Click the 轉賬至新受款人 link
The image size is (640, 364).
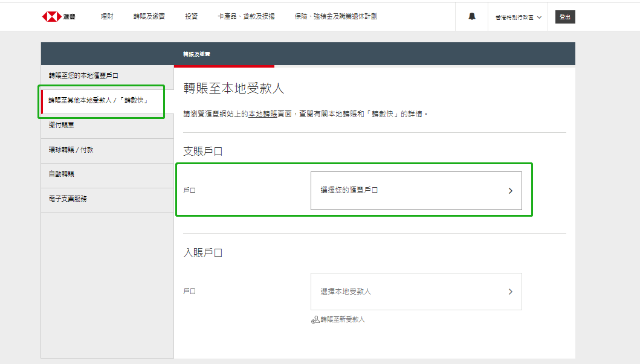tap(342, 319)
